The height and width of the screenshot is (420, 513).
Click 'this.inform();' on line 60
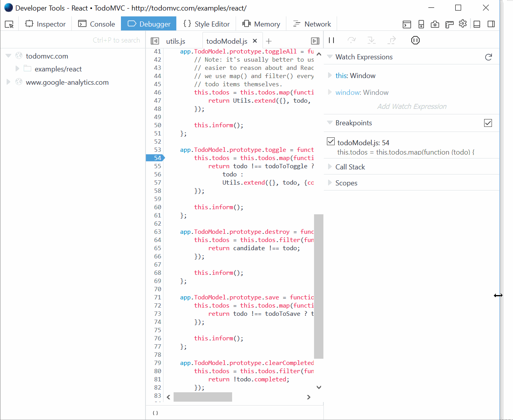(x=219, y=207)
